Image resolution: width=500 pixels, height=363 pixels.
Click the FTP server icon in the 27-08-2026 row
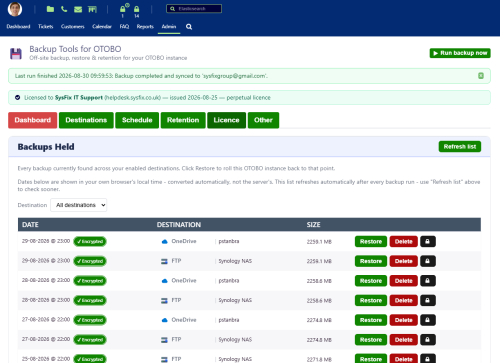click(x=164, y=340)
